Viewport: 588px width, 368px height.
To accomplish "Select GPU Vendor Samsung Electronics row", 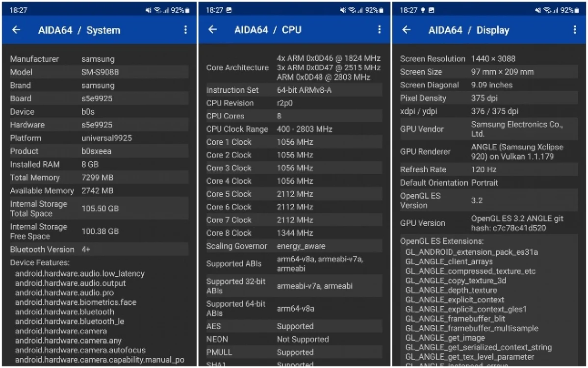I will pyautogui.click(x=488, y=129).
